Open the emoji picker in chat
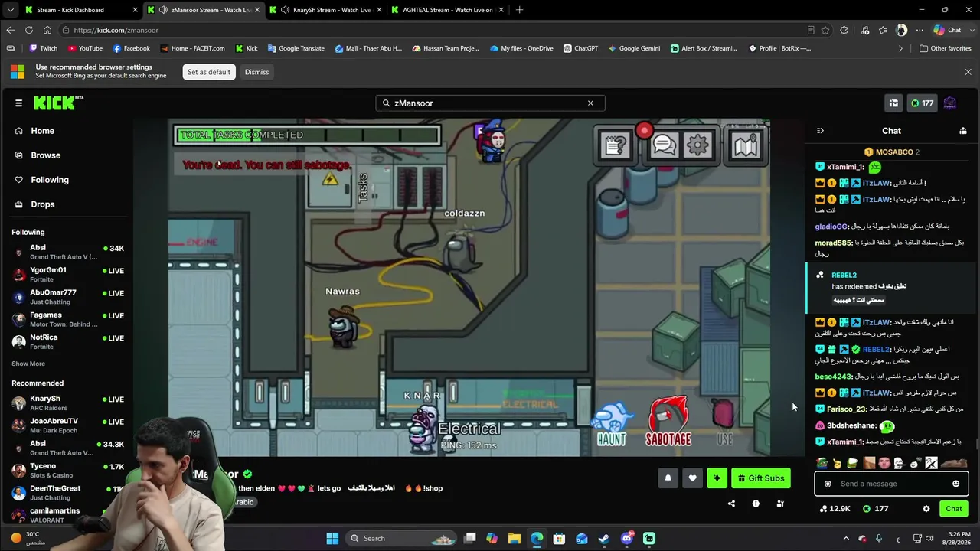The width and height of the screenshot is (980, 551). pos(955,484)
